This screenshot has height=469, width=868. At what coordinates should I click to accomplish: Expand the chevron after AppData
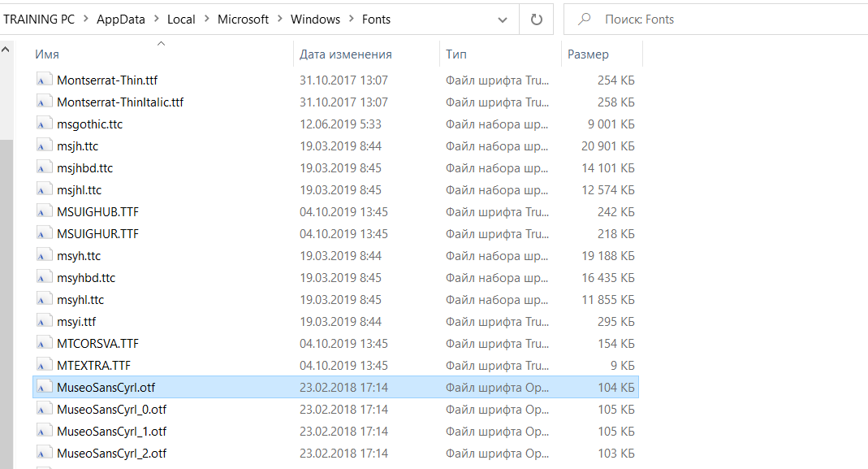156,19
